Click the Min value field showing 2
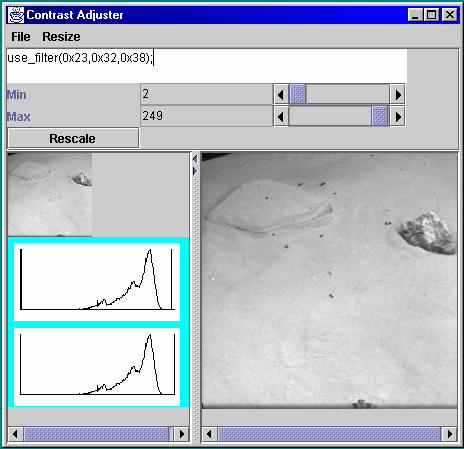 point(207,95)
